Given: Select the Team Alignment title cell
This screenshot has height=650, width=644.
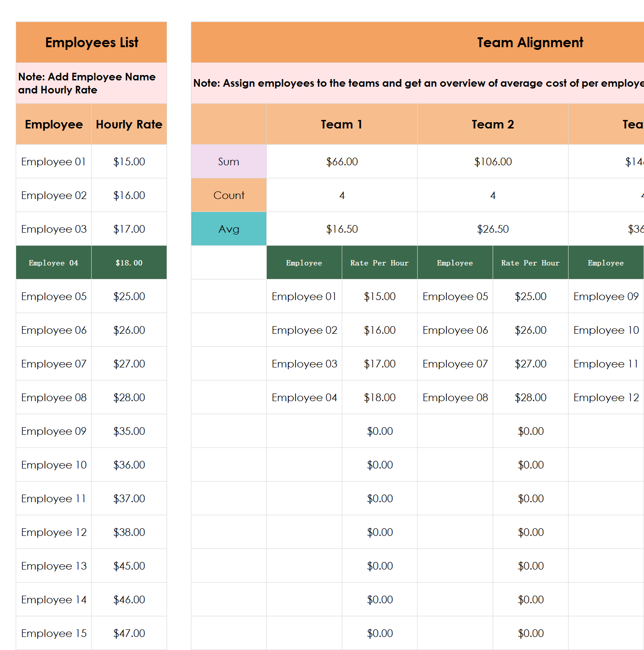Looking at the screenshot, I should click(x=418, y=42).
